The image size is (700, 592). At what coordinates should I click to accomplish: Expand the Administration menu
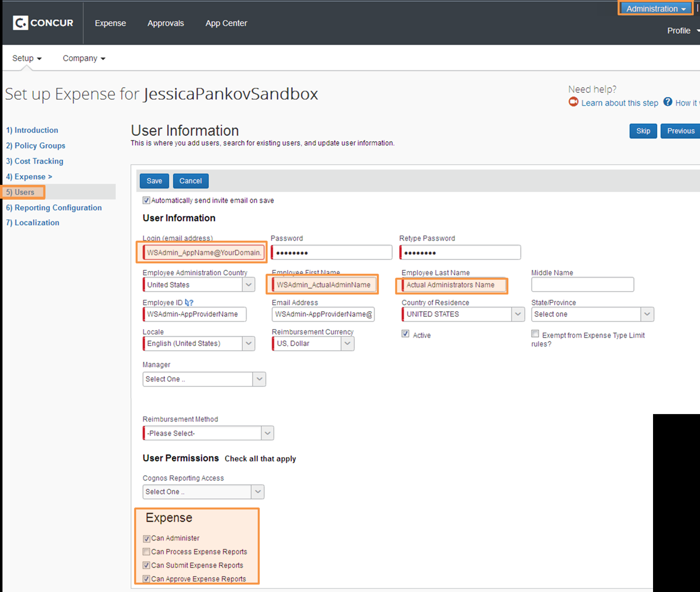656,8
